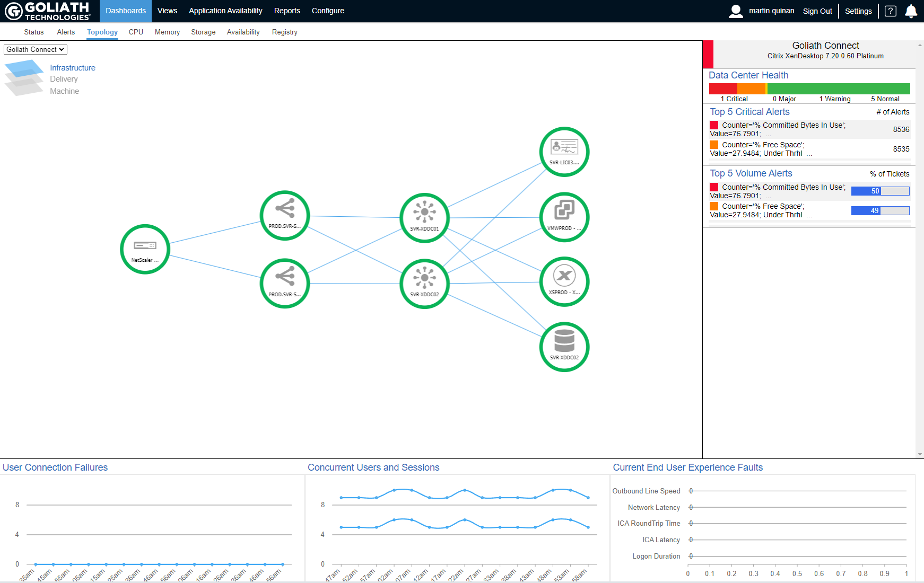Select the VMWPROD virtualization host node

[564, 217]
